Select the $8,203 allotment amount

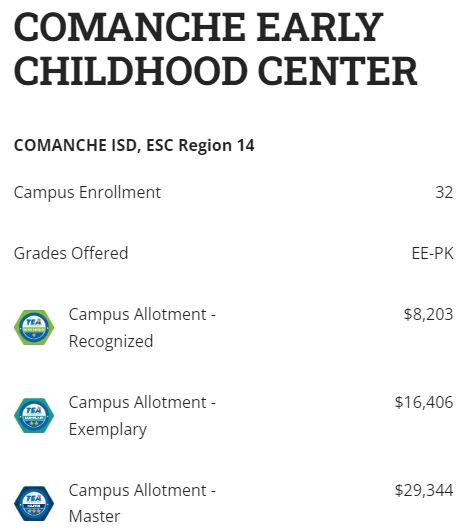point(428,314)
